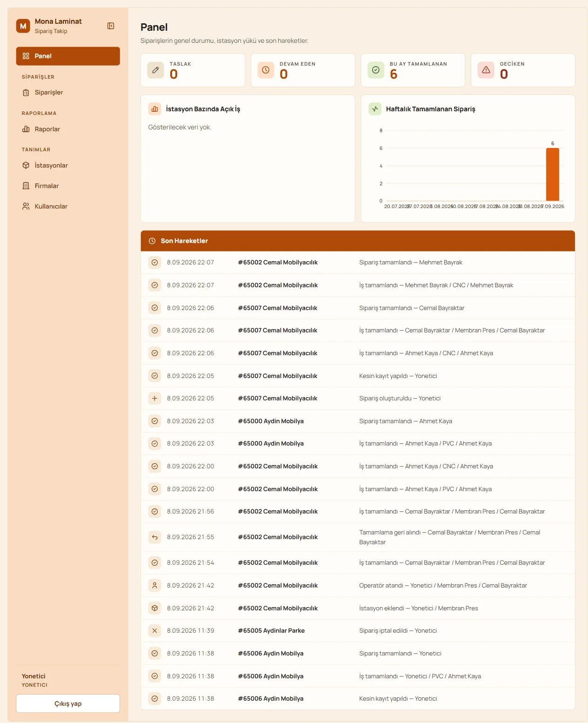
Task: Click the warning triangle icon on Geciken card
Action: tap(486, 70)
